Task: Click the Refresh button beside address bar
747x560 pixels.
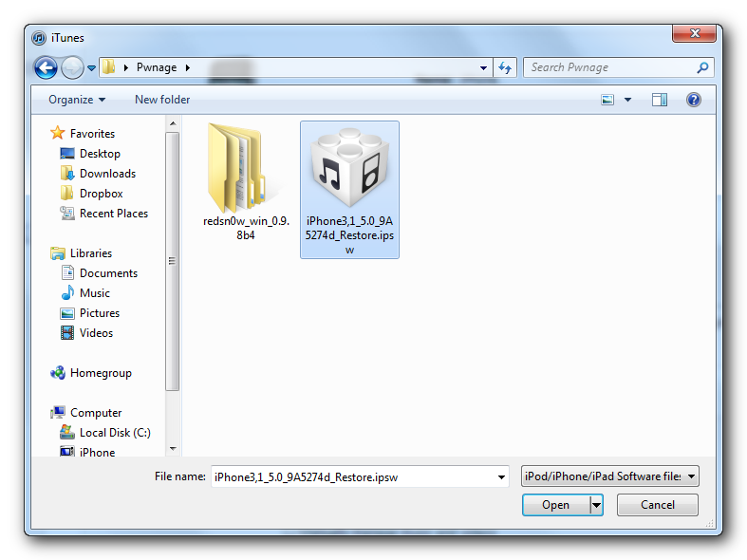Action: [x=505, y=67]
